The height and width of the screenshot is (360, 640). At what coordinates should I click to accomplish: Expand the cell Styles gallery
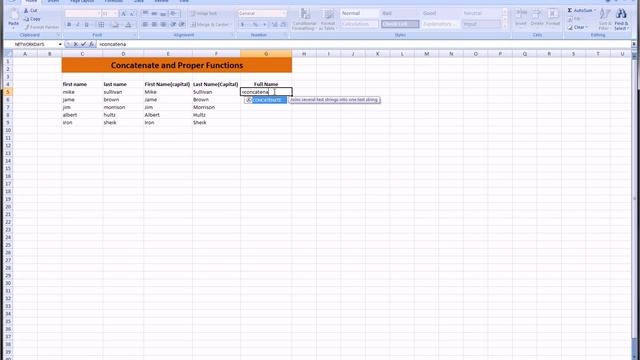pyautogui.click(x=505, y=27)
